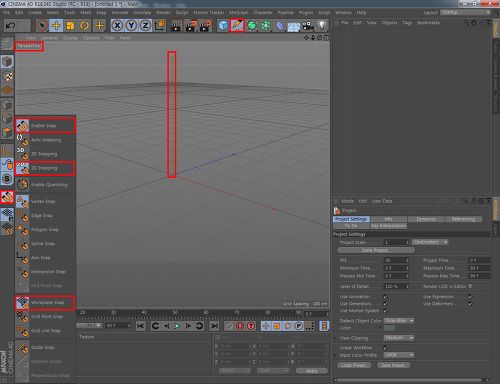
Task: Click the Save Preset button
Action: click(x=394, y=365)
